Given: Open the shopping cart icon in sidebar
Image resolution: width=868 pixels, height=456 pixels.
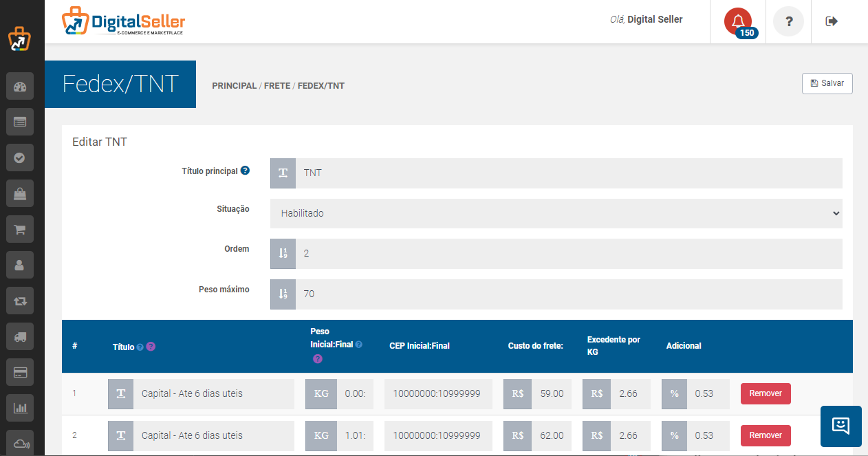Looking at the screenshot, I should (19, 230).
